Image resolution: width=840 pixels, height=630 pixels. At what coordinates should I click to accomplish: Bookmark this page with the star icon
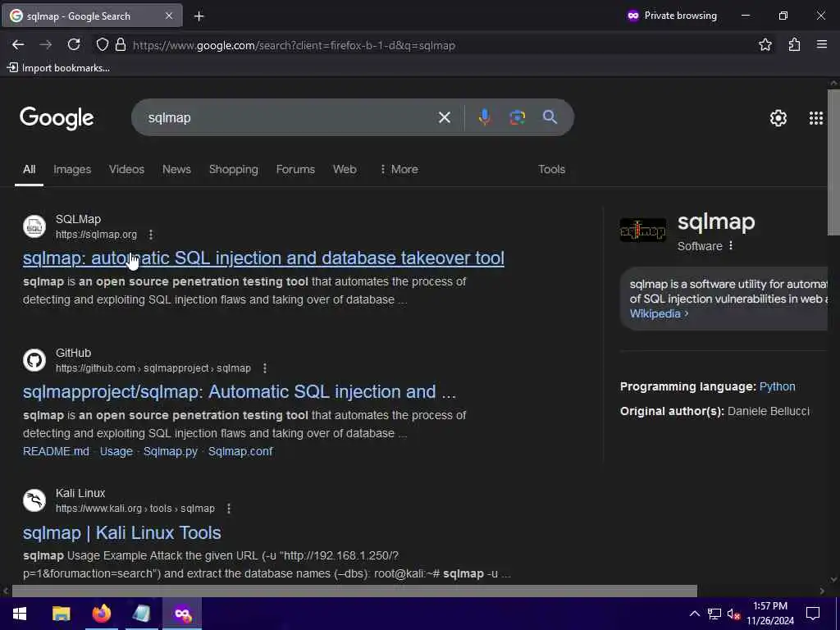click(765, 45)
